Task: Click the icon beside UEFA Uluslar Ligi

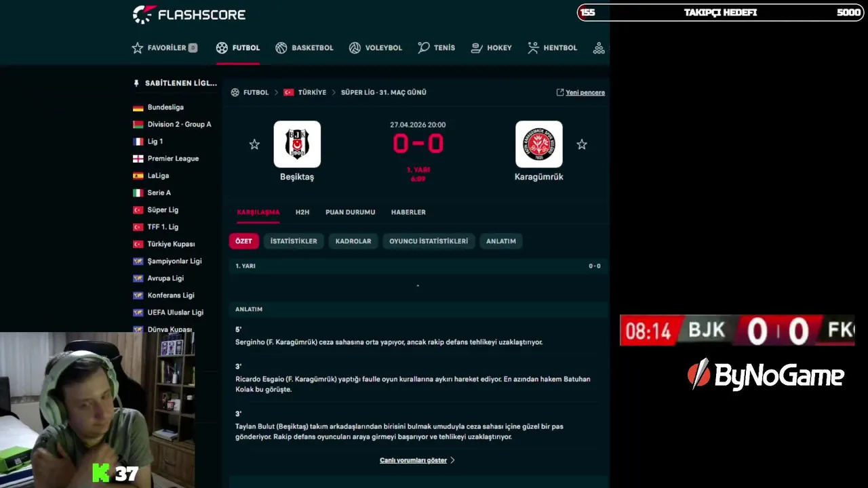Action: click(138, 312)
